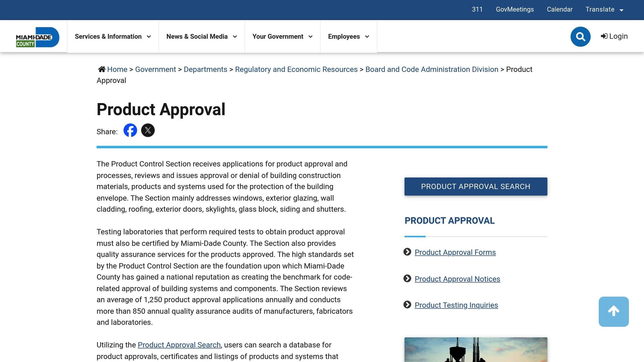Go to GovMeetings in top bar
Screen dimensions: 644x362
[x=515, y=10]
